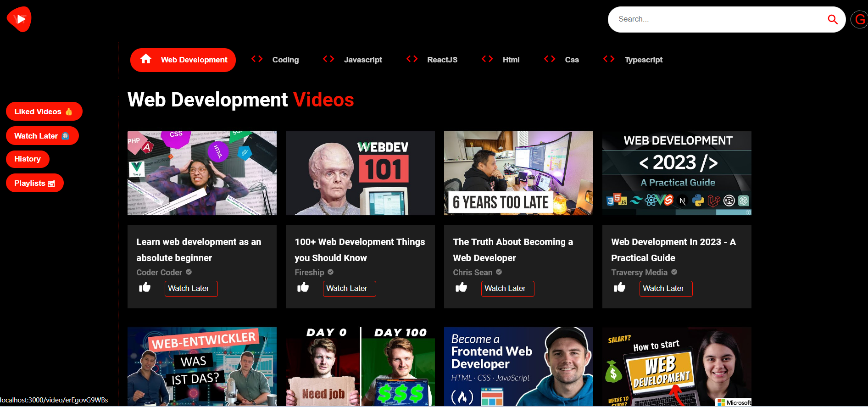Open the G user avatar
The image size is (868, 407).
point(860,20)
